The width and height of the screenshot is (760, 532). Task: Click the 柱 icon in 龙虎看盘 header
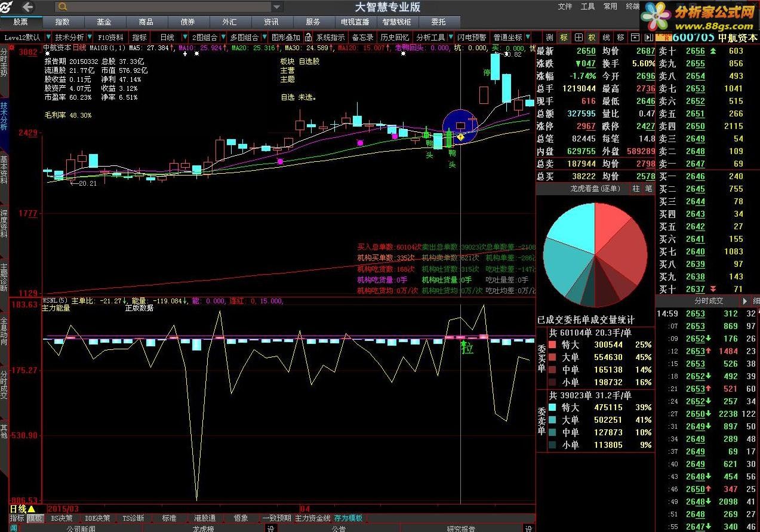point(636,189)
